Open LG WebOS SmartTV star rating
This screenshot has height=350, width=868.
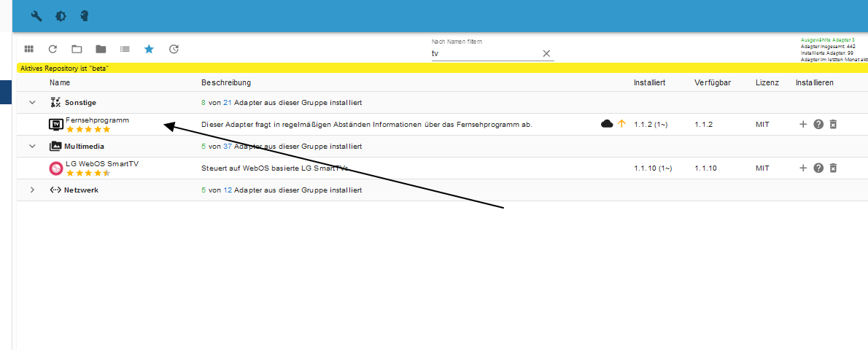(x=88, y=173)
